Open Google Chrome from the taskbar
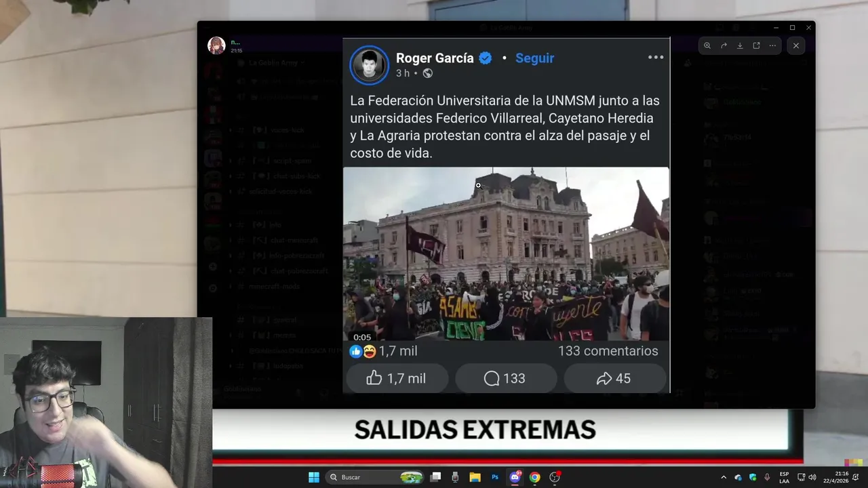 point(534,477)
